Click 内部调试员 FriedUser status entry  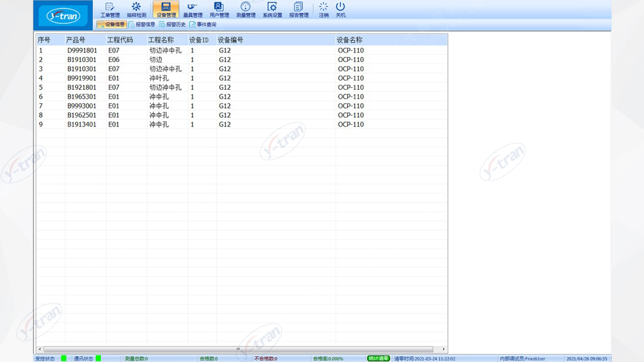[522, 359]
